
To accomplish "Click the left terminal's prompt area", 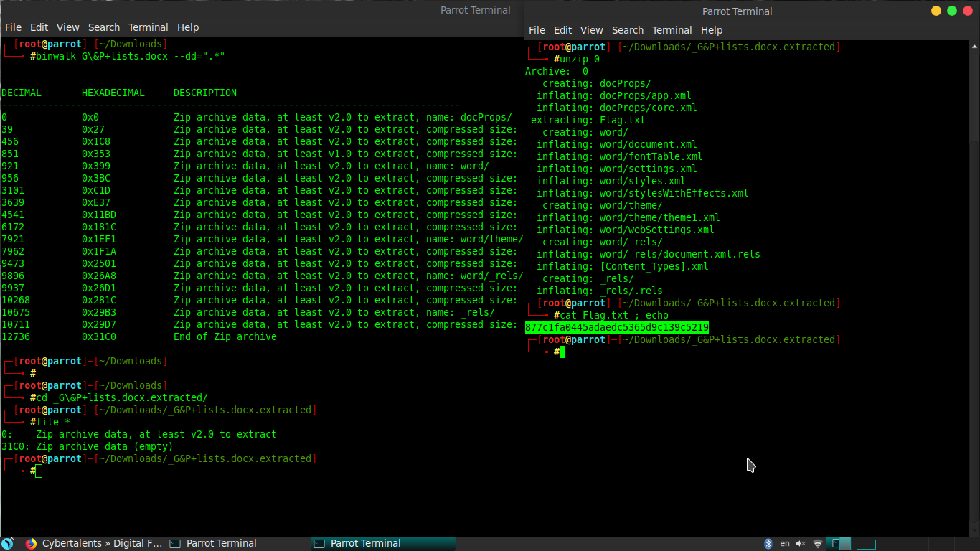I will [36, 471].
